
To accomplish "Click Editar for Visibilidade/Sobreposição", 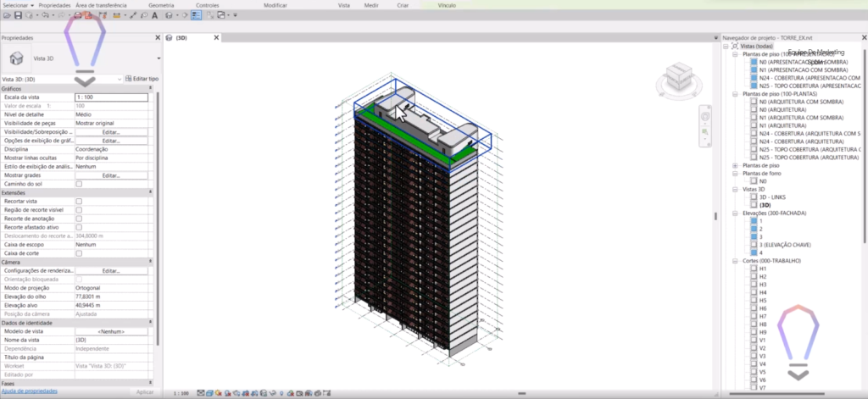I will point(111,132).
